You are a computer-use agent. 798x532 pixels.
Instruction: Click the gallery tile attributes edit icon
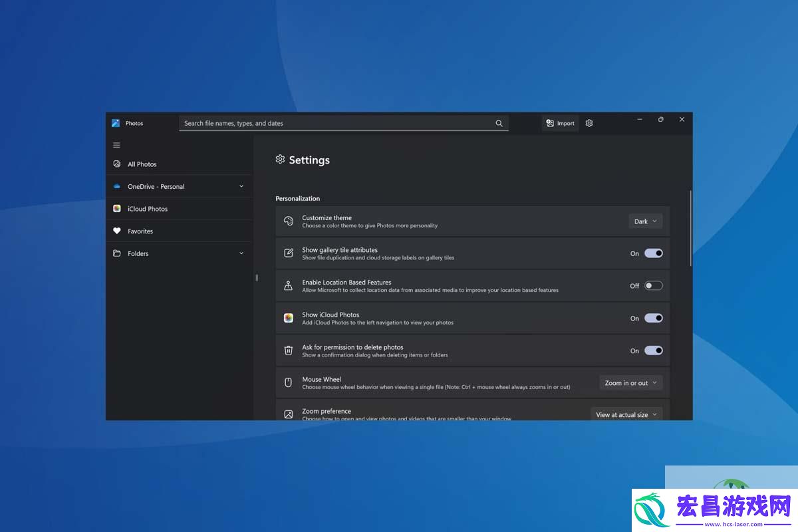click(289, 253)
